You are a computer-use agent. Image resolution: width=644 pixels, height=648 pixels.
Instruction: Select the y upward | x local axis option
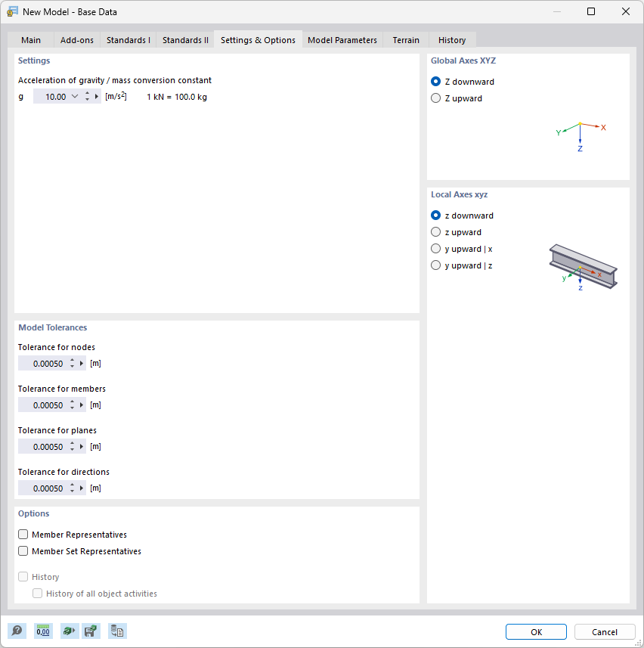[x=435, y=248]
